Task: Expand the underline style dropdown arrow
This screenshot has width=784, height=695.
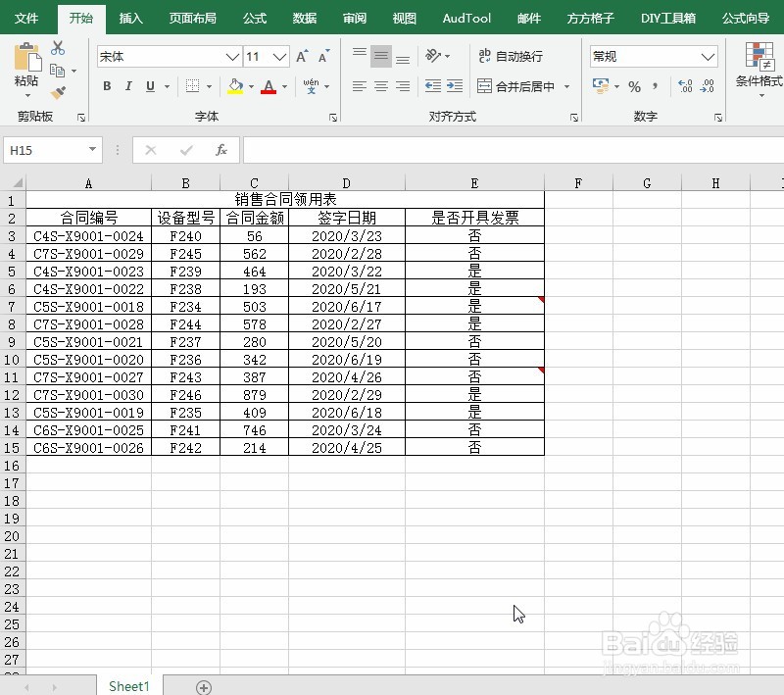Action: pyautogui.click(x=167, y=86)
